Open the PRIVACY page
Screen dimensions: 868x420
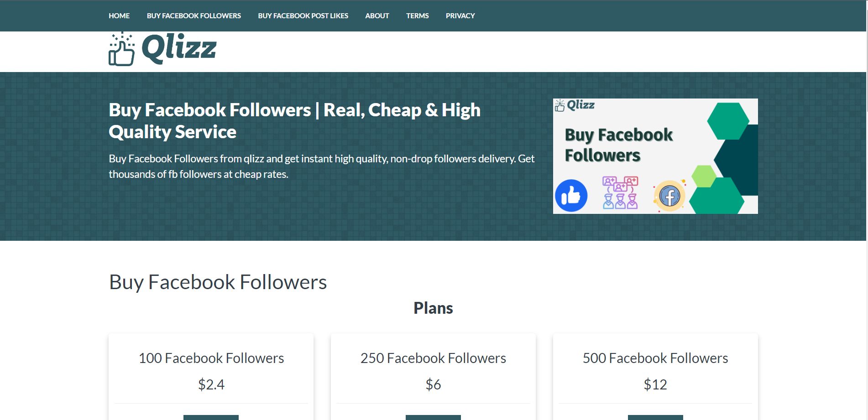pos(460,16)
